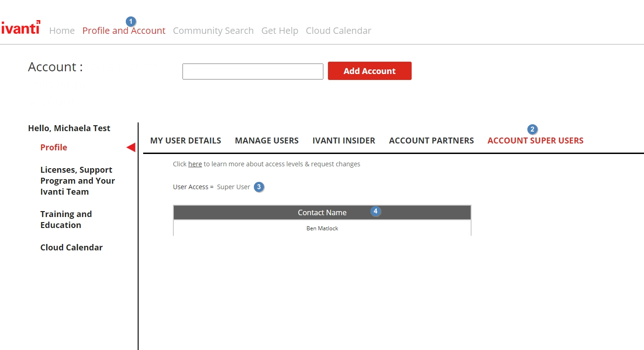Screen dimensions: 644x350
Task: Click the blue number 3 badge
Action: [x=259, y=187]
